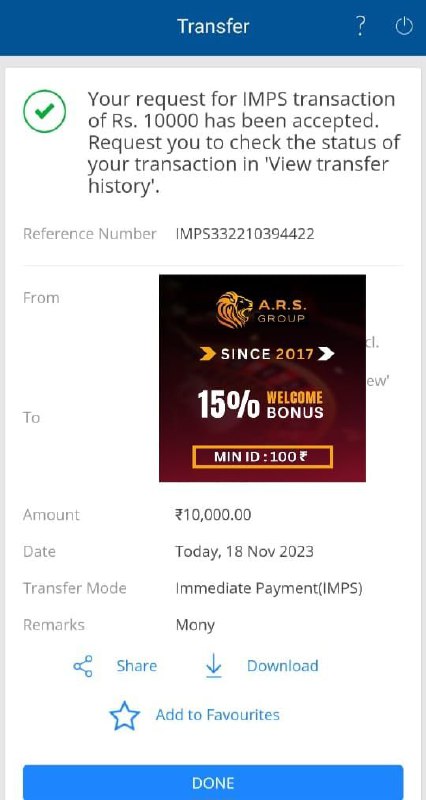Tap the Mony remarks value
Image resolution: width=426 pixels, height=800 pixels.
coord(195,626)
